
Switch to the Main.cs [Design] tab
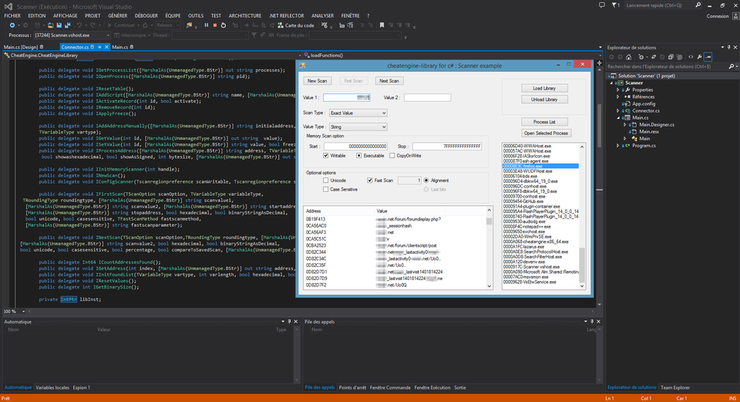tap(22, 47)
